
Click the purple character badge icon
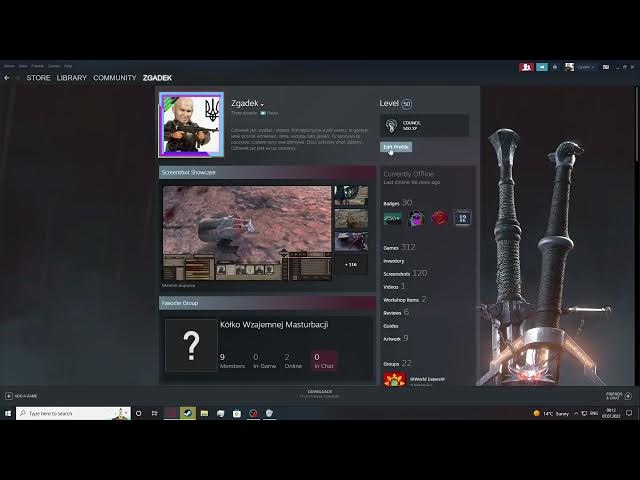[x=416, y=218]
